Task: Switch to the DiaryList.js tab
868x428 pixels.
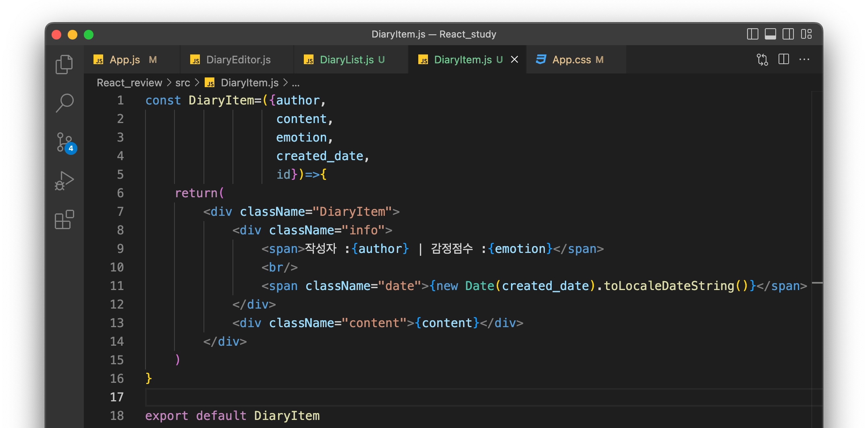Action: [x=351, y=60]
